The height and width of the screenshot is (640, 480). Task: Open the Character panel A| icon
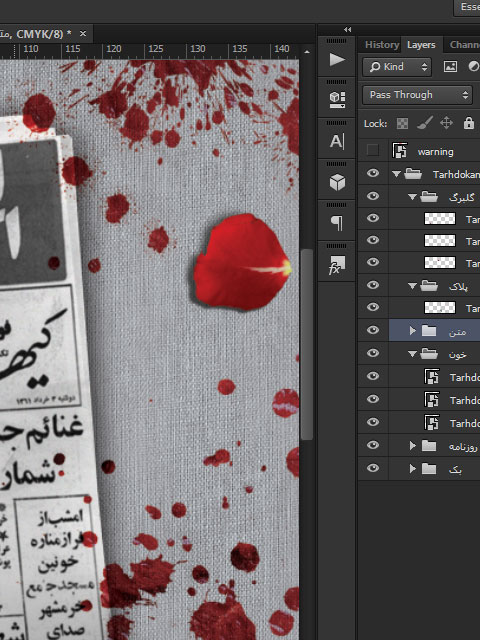(x=337, y=142)
